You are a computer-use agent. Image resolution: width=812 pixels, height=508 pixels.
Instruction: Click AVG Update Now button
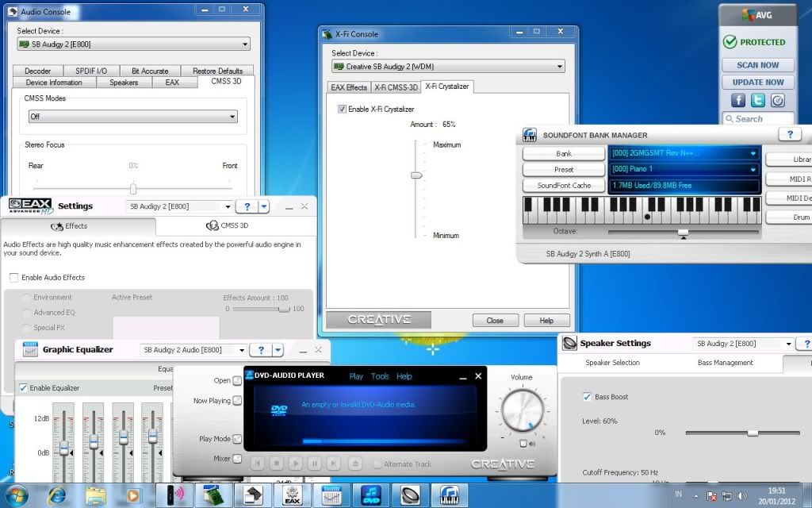[x=757, y=82]
